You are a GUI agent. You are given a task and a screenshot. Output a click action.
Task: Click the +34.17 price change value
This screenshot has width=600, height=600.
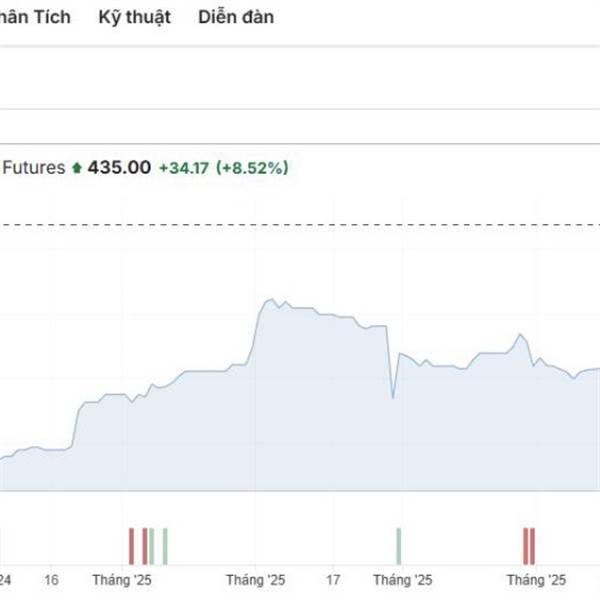click(x=184, y=168)
